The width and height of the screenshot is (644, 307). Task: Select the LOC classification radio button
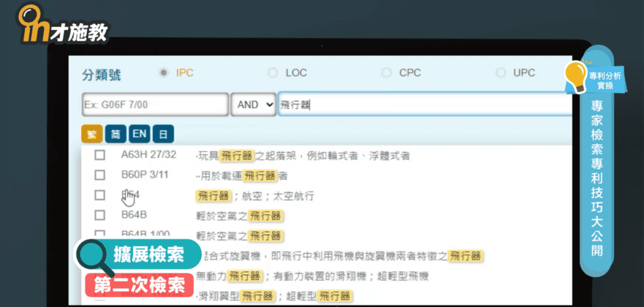[272, 73]
